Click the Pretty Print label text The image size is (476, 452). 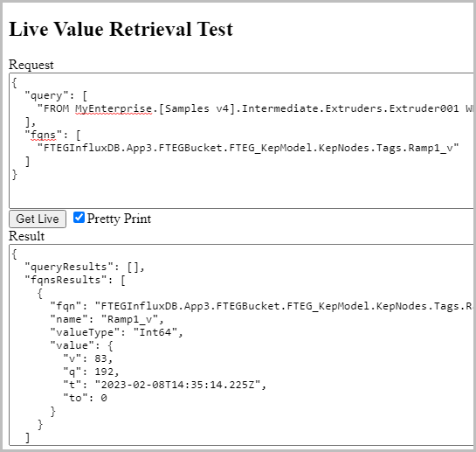pos(119,219)
